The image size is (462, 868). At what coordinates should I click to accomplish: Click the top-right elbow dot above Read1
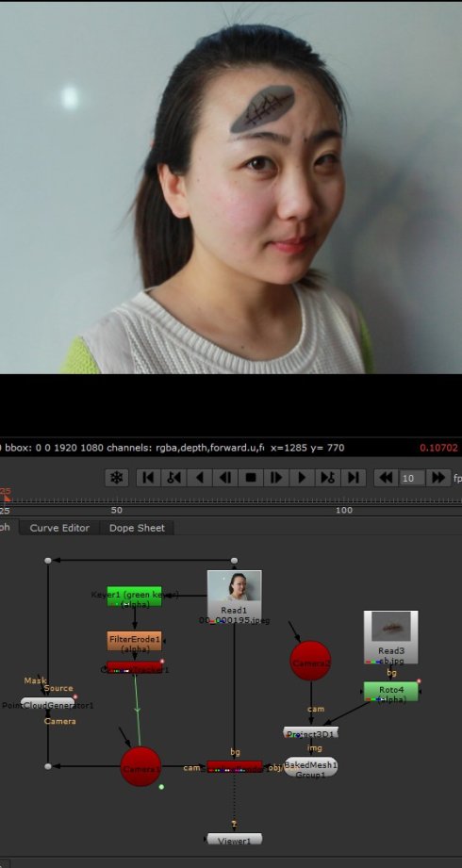(x=235, y=560)
